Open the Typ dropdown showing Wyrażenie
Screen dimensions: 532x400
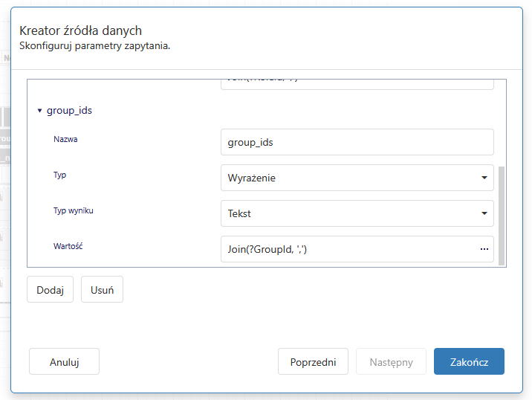tap(348, 178)
